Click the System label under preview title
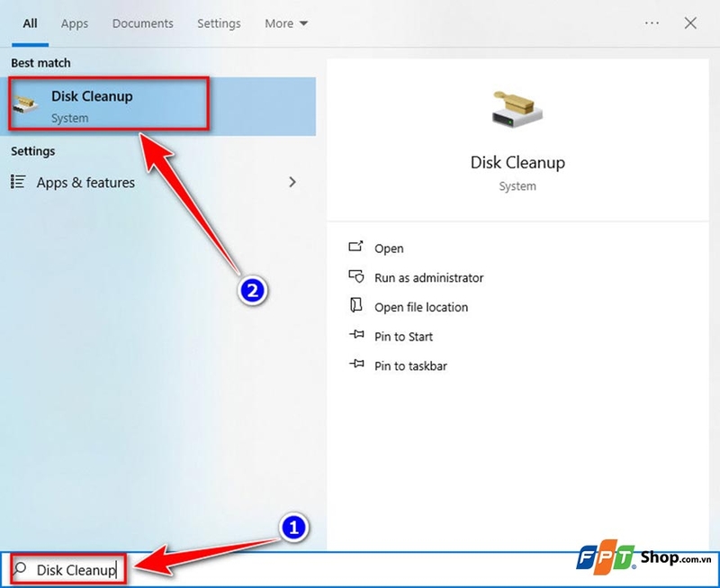Image resolution: width=720 pixels, height=588 pixels. click(x=517, y=186)
